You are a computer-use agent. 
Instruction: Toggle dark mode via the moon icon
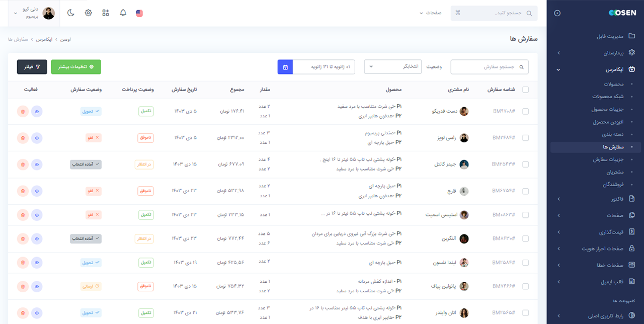(70, 13)
